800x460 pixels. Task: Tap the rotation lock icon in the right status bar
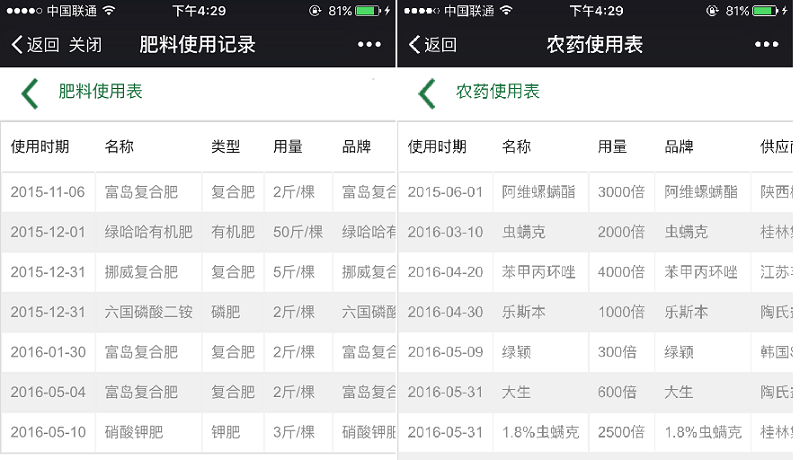coord(714,11)
